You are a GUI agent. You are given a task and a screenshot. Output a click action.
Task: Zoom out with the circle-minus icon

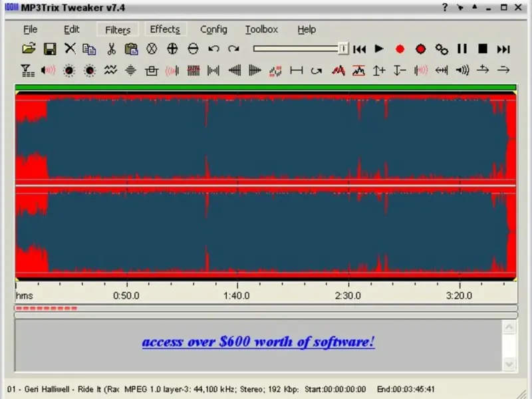click(x=193, y=49)
